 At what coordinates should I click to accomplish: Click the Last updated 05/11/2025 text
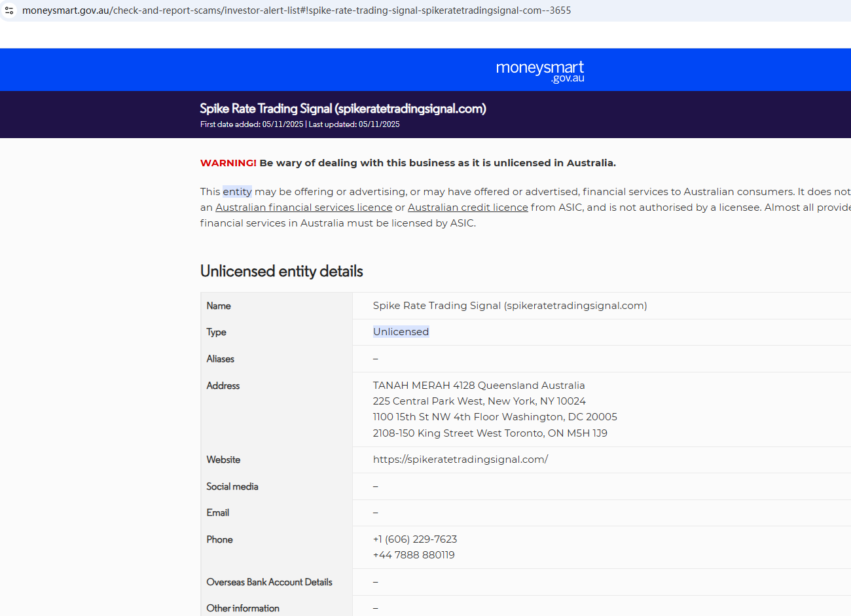[x=354, y=124]
